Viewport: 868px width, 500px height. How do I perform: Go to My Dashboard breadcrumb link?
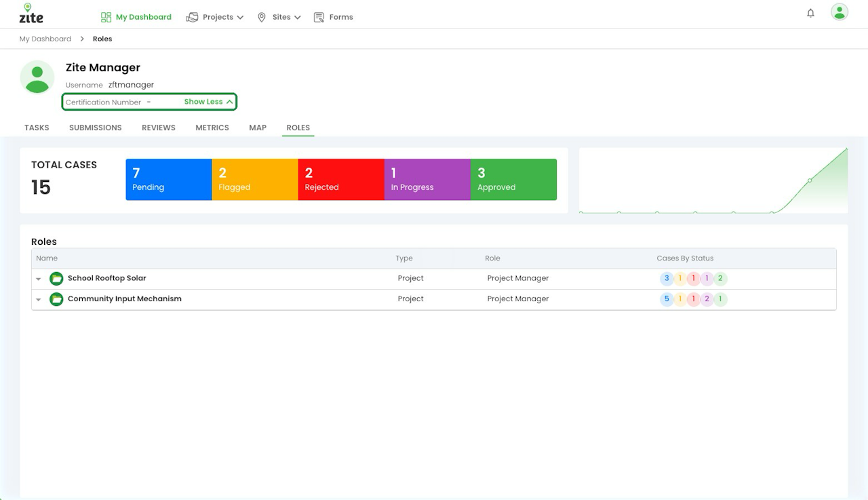click(45, 39)
